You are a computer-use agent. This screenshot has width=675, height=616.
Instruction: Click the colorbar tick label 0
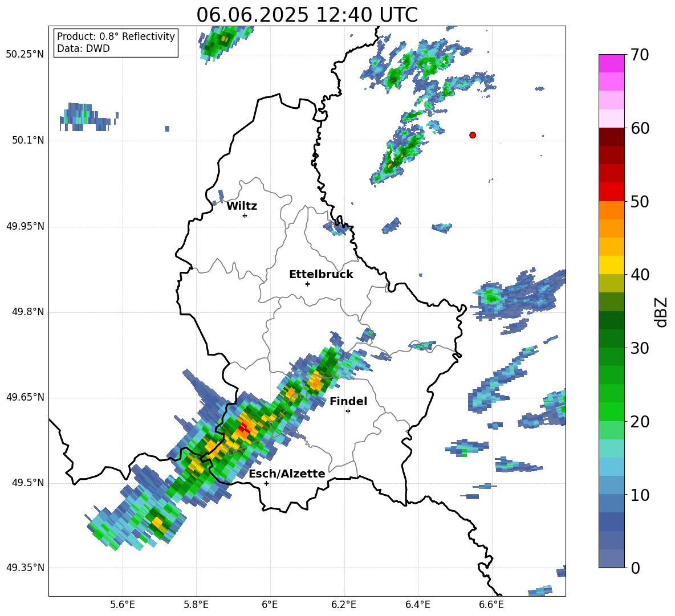(636, 568)
